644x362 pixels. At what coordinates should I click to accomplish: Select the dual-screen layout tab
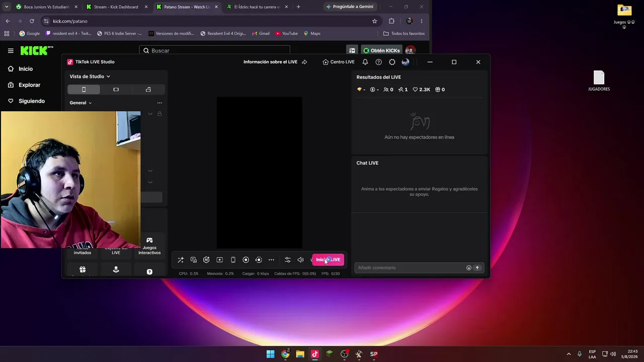(148, 89)
